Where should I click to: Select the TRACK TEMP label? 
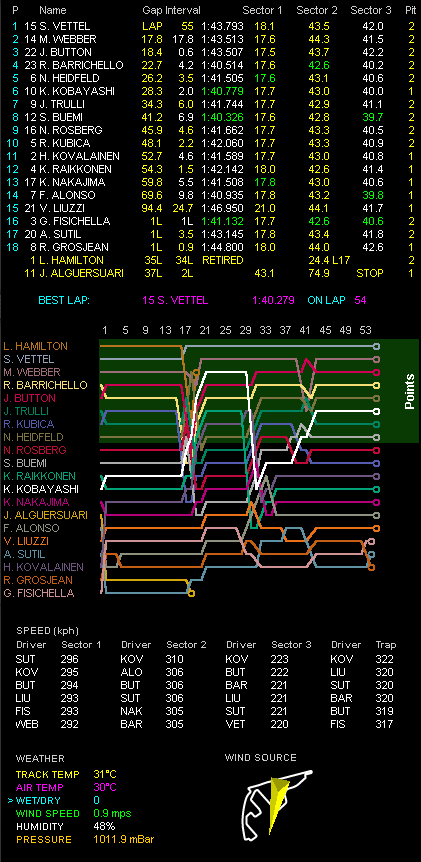tap(48, 775)
